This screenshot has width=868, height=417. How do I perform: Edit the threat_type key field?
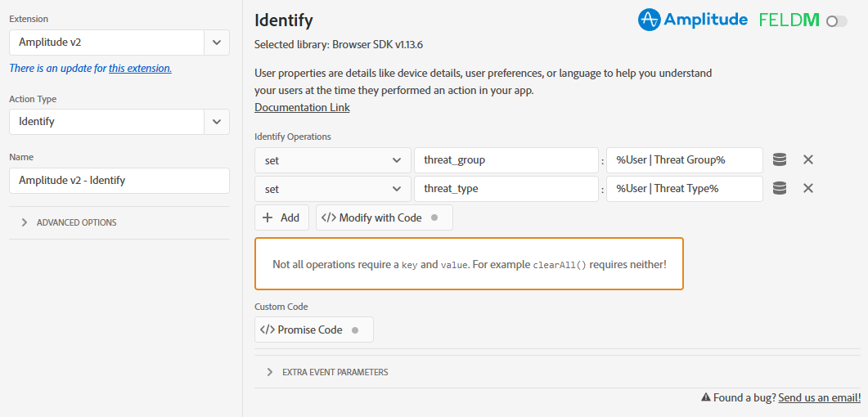(x=506, y=189)
